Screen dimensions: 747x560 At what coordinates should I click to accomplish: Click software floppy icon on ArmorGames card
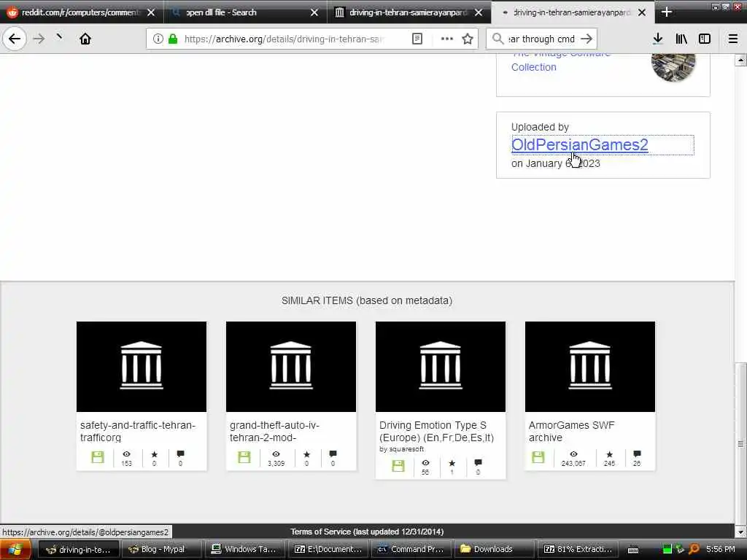pyautogui.click(x=538, y=457)
